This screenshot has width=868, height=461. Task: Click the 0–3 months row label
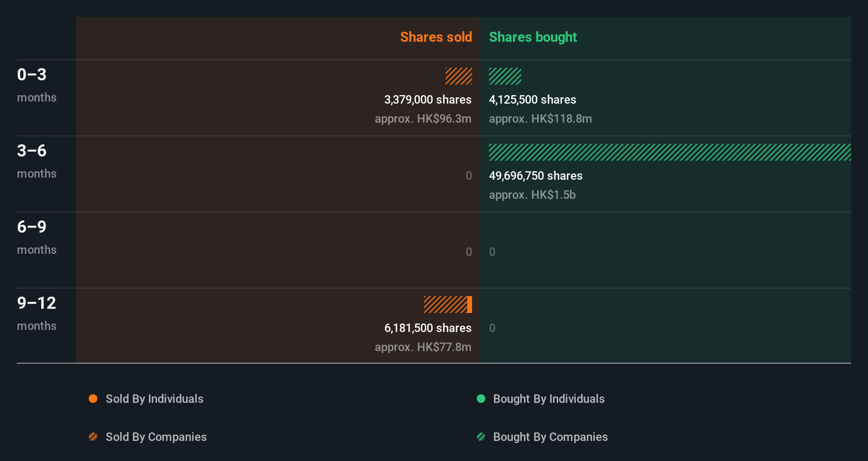36,85
